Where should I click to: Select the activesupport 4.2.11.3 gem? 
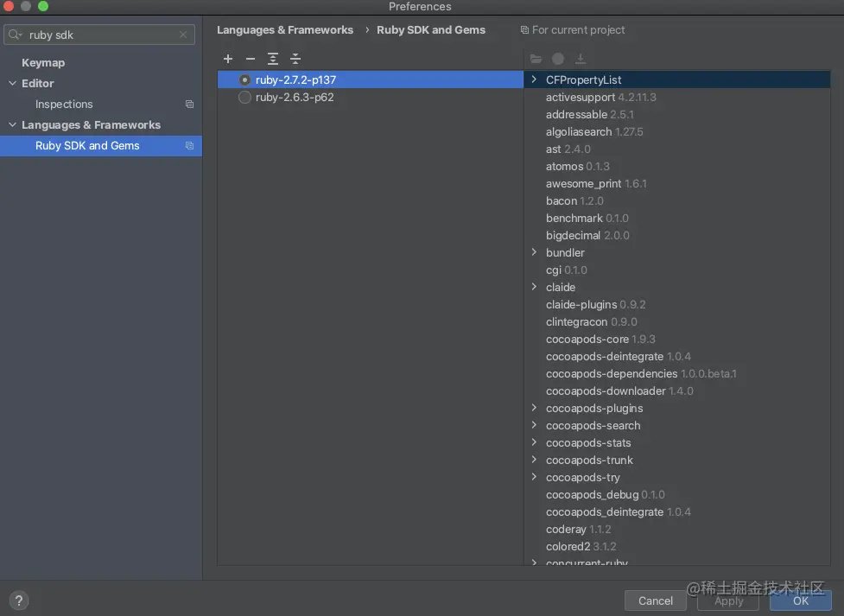coord(600,97)
